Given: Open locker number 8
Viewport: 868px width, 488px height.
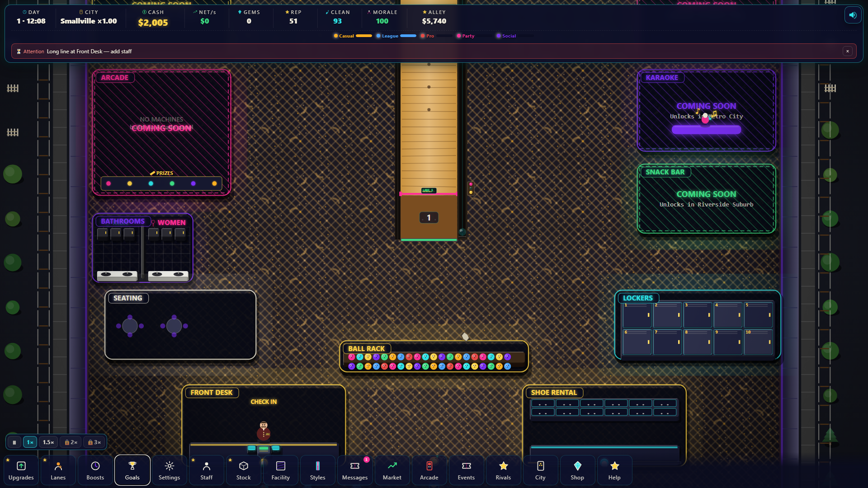Looking at the screenshot, I should click(x=698, y=342).
